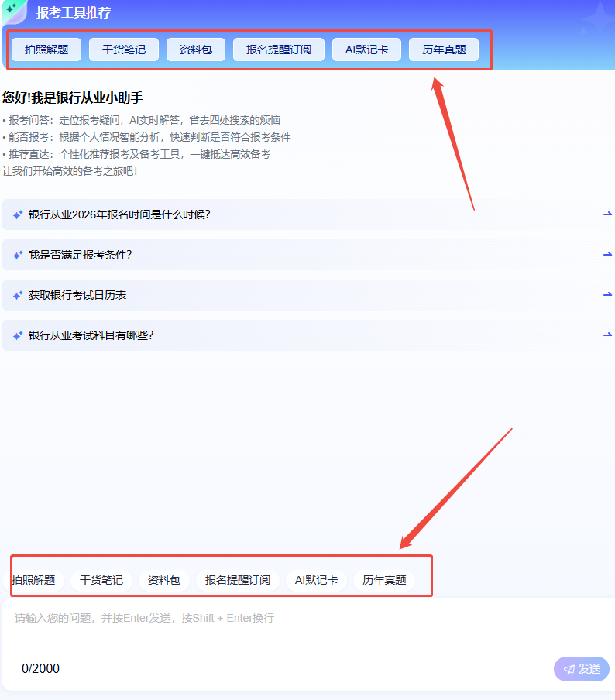
Task: Click the 拍照解题 button in top toolbar
Action: pos(46,50)
